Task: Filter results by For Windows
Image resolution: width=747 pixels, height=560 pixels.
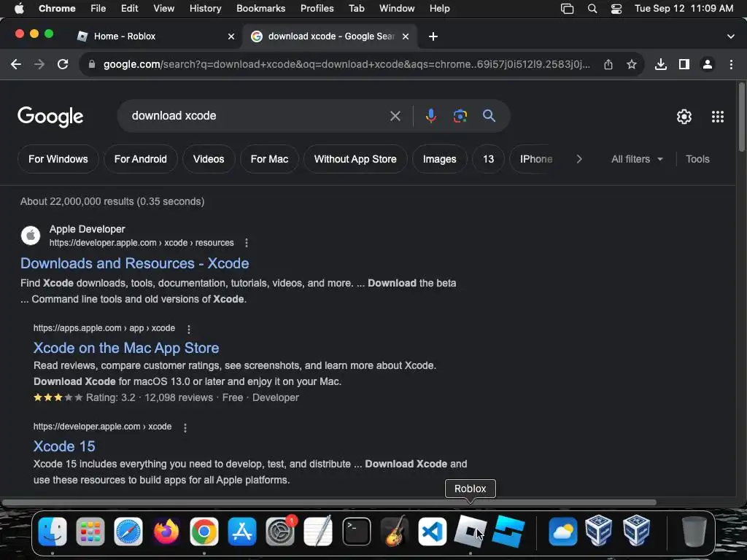Action: 58,159
